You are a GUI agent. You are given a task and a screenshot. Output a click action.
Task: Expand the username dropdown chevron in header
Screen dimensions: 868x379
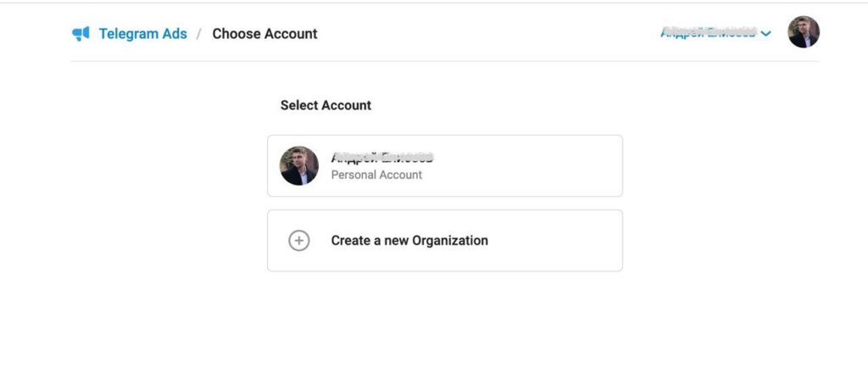pos(765,34)
